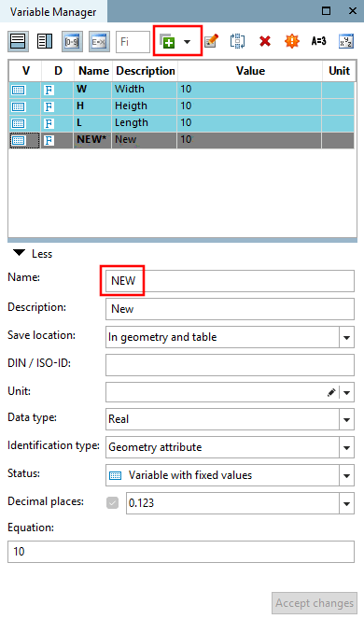Click the Width description cell
This screenshot has height=619, width=364.
(145, 90)
